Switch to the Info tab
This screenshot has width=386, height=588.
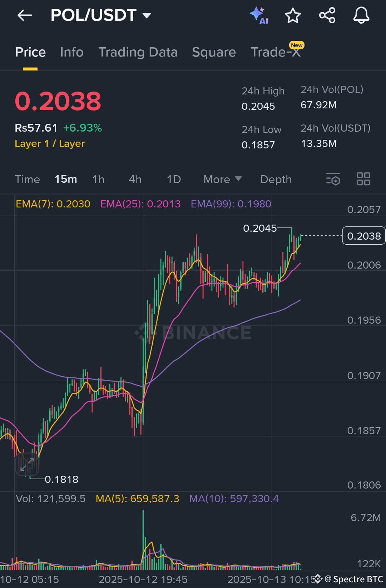pyautogui.click(x=72, y=52)
